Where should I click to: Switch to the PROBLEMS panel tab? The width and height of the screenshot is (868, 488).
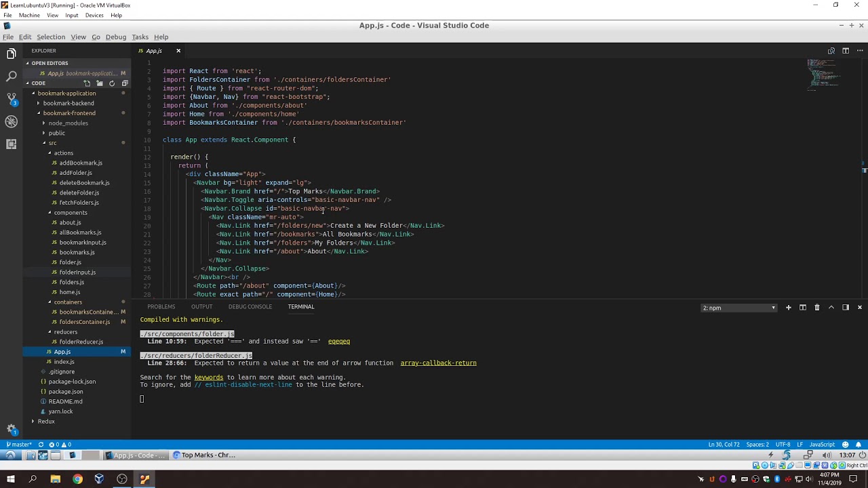coord(161,307)
